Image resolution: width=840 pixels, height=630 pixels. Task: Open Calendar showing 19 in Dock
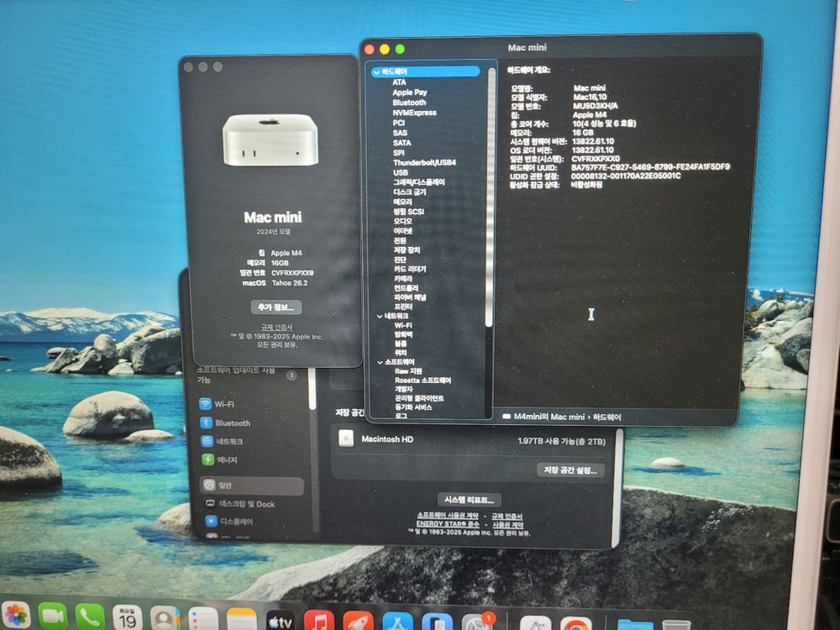(128, 618)
